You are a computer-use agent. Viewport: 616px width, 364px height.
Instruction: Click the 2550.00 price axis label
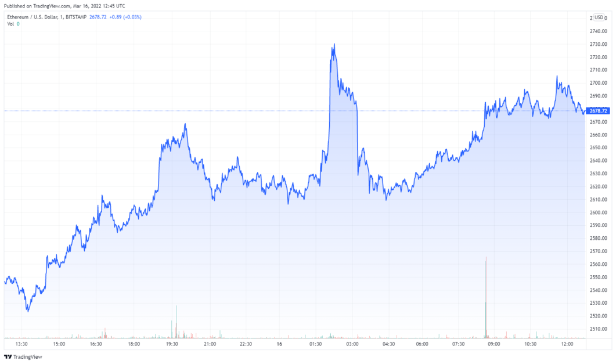(599, 277)
